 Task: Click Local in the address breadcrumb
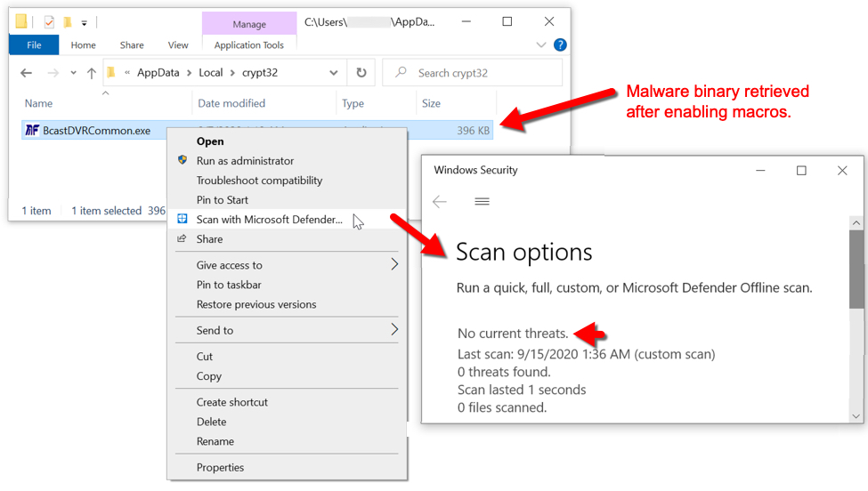pyautogui.click(x=211, y=72)
